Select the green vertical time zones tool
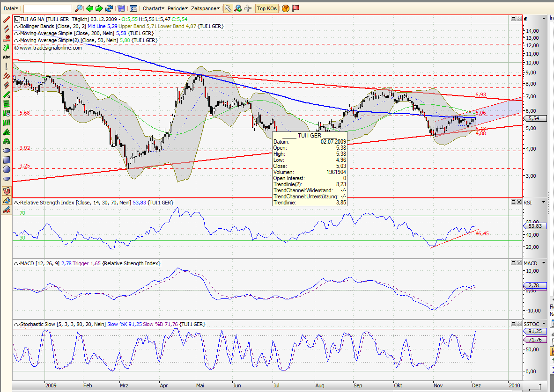The image size is (554, 392). tap(7, 123)
